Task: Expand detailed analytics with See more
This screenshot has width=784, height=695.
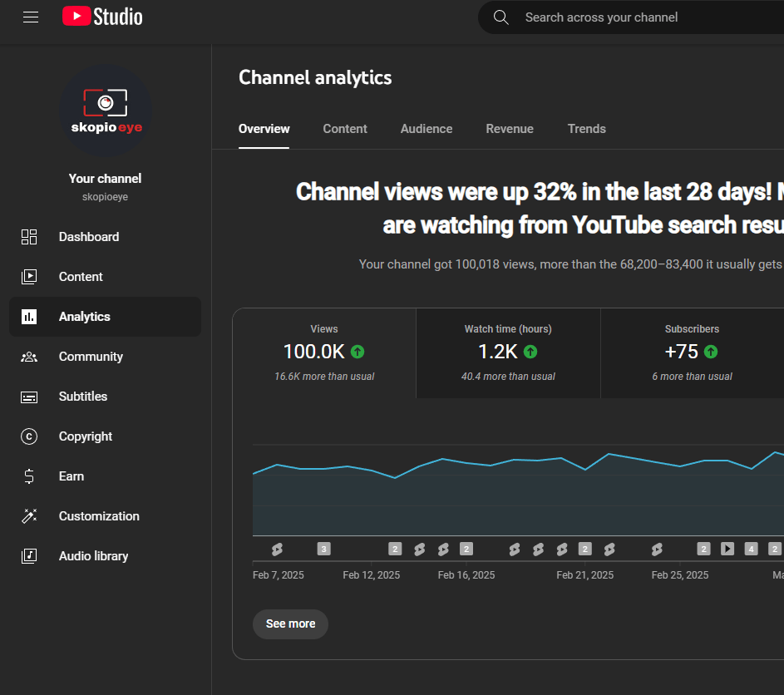Action: click(290, 624)
